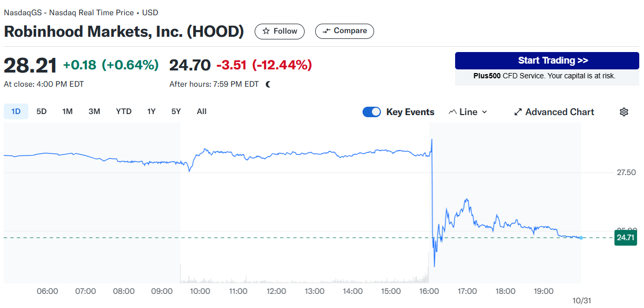This screenshot has height=308, width=644.
Task: Open the Advanced Chart link
Action: [x=559, y=112]
